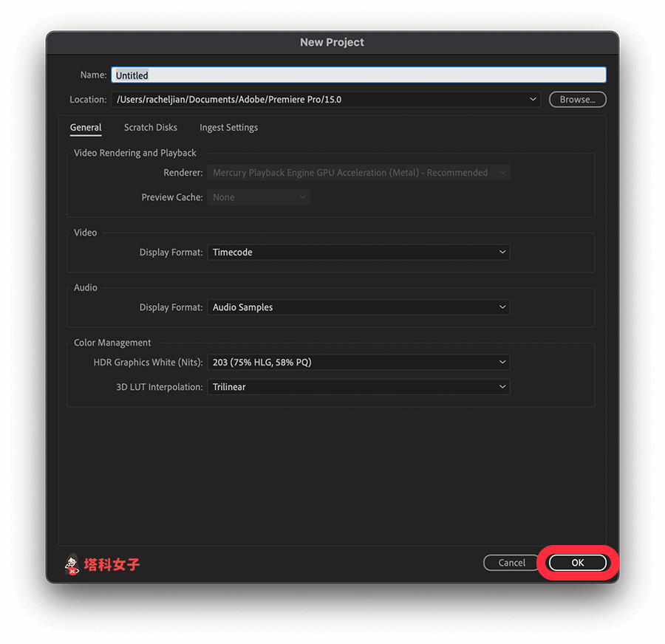Switch to the Ingest Settings tab
Screen dimensions: 665x644
coord(228,127)
